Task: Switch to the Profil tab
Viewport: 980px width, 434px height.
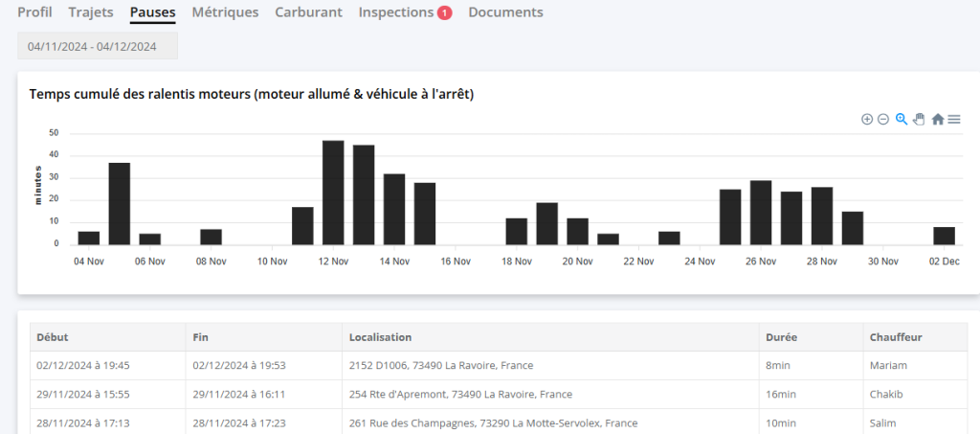Action: pyautogui.click(x=35, y=12)
